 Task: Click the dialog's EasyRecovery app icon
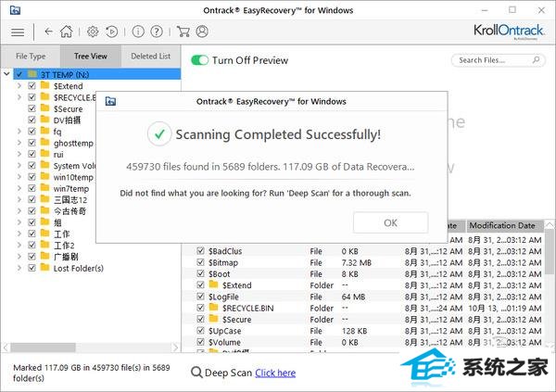pyautogui.click(x=110, y=101)
